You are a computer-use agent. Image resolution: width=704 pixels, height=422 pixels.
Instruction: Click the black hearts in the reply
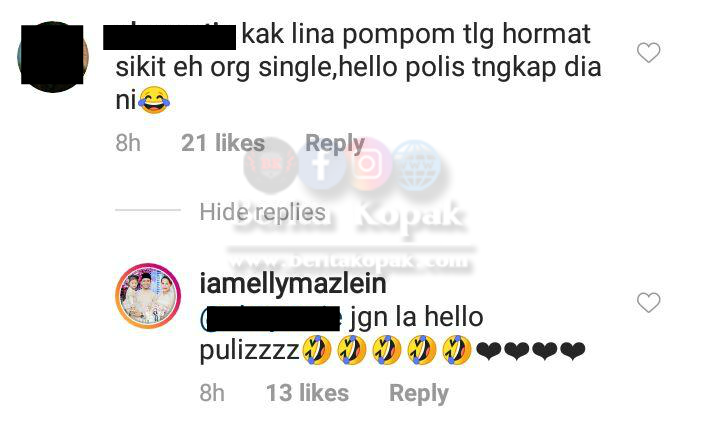point(530,351)
